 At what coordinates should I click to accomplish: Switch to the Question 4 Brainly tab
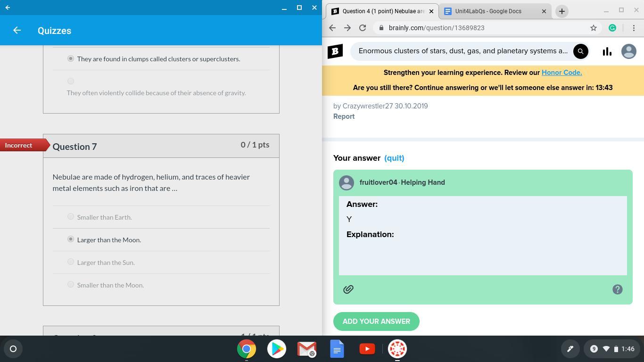coord(383,11)
